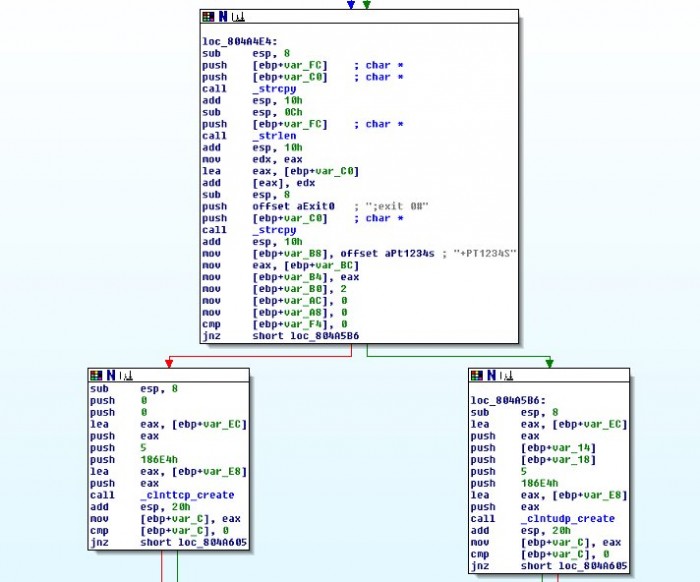The height and width of the screenshot is (582, 700).
Task: Click the N icon on the _clnttcp_create block
Action: click(x=109, y=375)
